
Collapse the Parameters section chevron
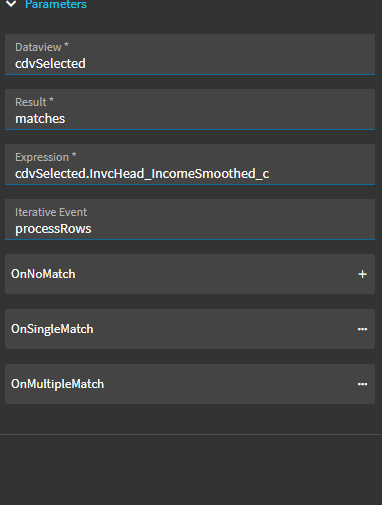[x=11, y=4]
